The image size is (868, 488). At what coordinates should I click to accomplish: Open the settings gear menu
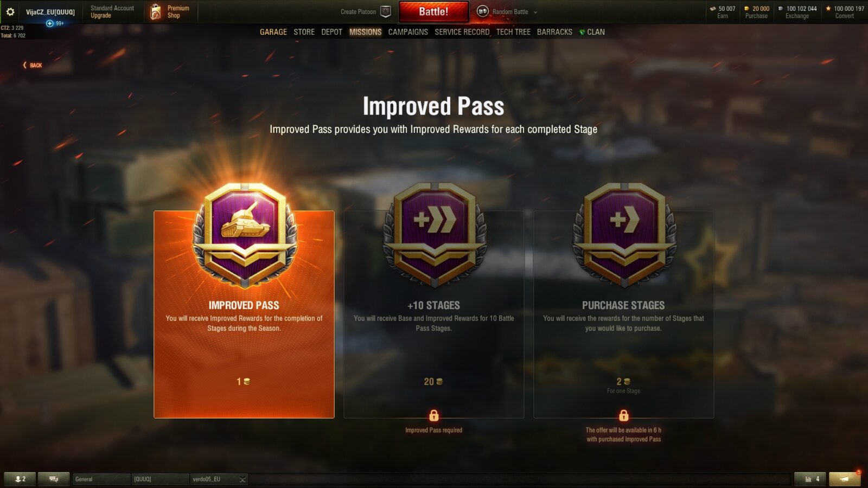pos(10,11)
